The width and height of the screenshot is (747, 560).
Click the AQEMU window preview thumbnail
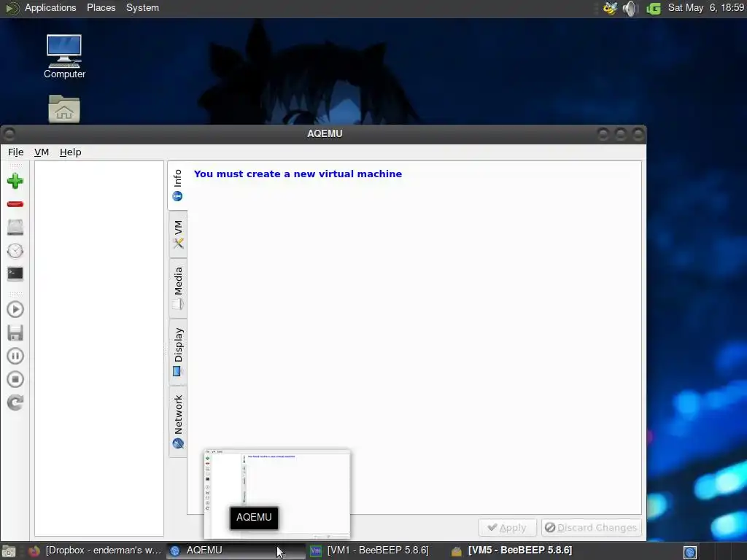point(277,494)
